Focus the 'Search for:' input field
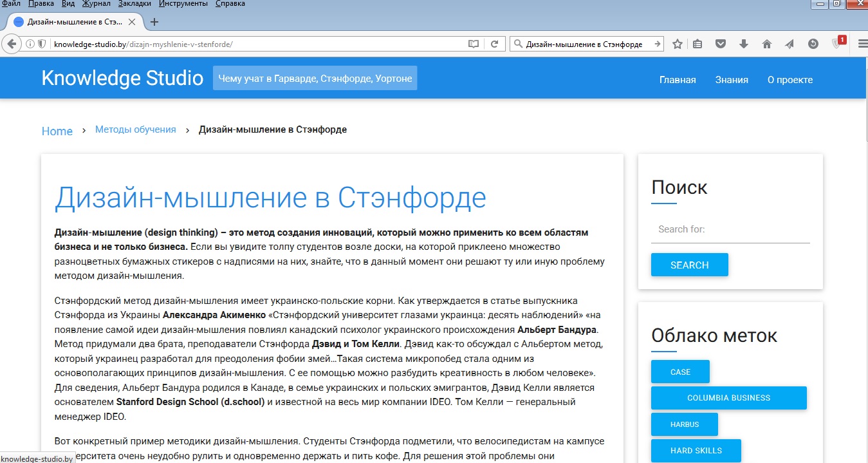The image size is (868, 463). click(730, 229)
